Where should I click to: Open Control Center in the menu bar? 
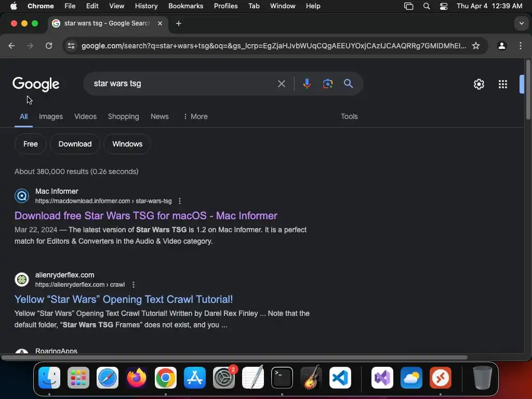pyautogui.click(x=444, y=6)
